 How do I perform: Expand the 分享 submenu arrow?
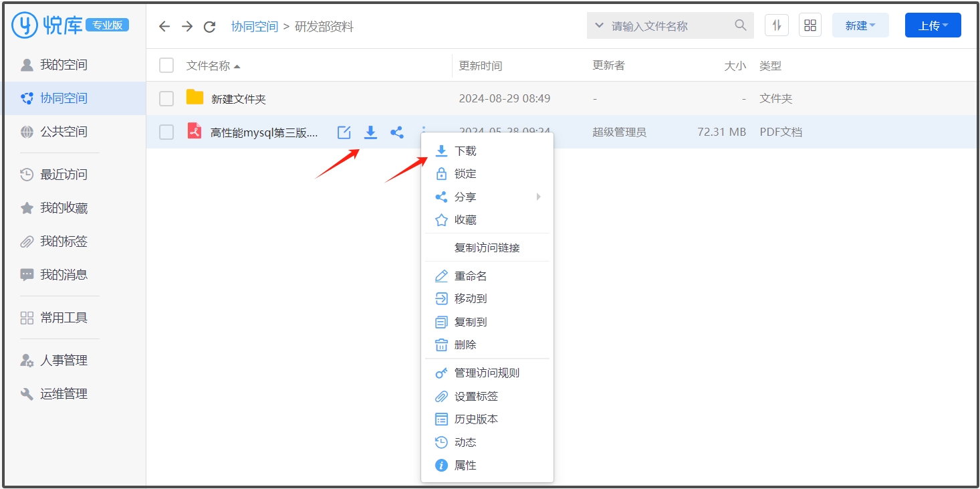[538, 197]
